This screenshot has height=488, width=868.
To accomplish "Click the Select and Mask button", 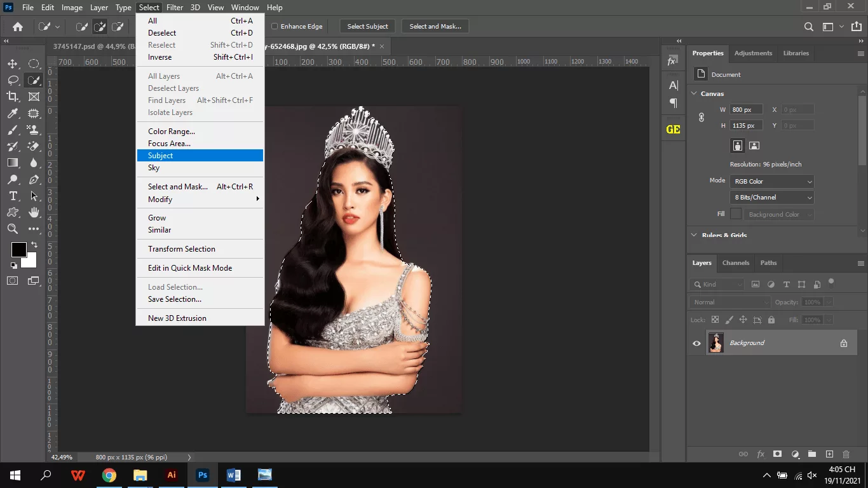I will tap(435, 26).
